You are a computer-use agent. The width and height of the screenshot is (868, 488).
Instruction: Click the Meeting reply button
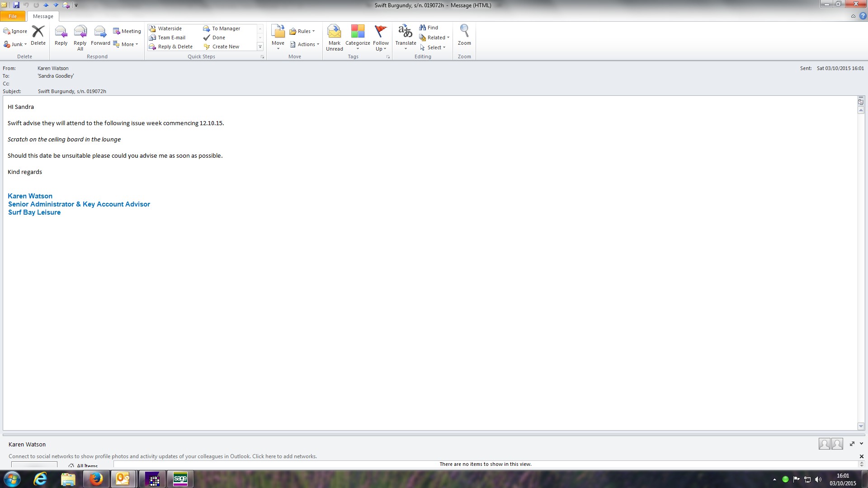127,31
